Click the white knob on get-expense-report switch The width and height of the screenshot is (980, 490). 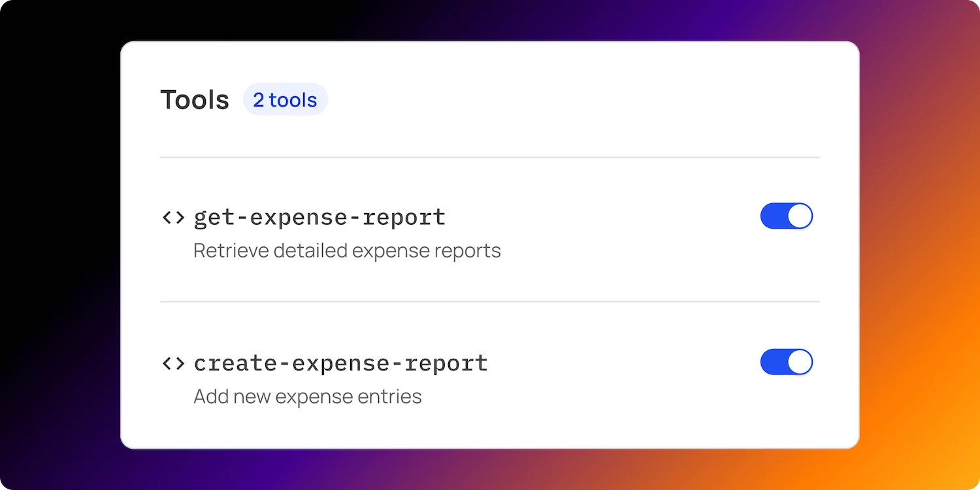pos(800,216)
